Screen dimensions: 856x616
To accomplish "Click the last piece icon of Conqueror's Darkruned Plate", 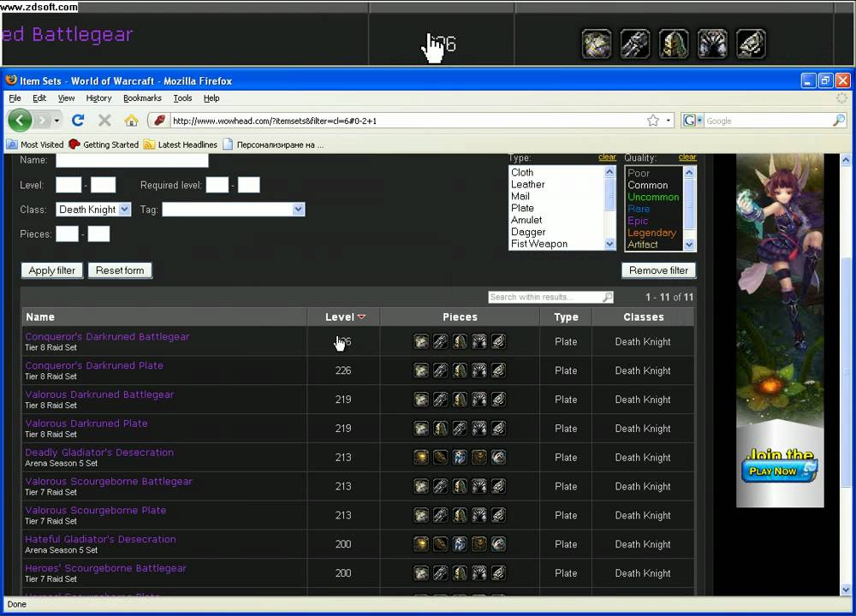I will [x=498, y=370].
